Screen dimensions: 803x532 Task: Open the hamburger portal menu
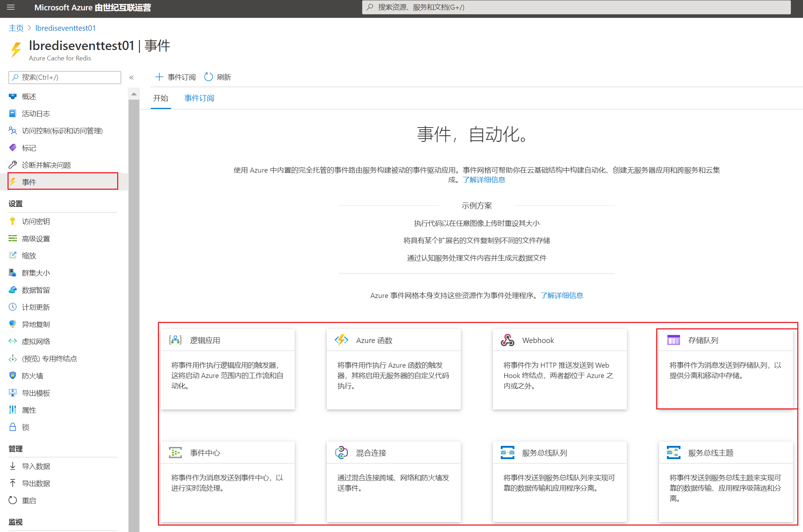(11, 7)
